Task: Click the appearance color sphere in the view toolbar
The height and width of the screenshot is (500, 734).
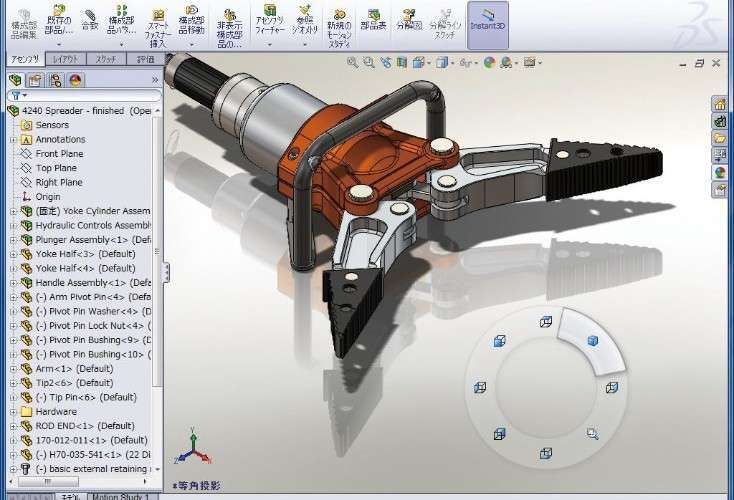Action: 489,62
